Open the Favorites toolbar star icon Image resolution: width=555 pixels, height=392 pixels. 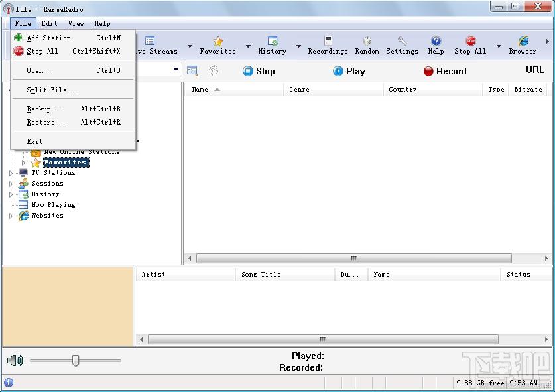click(217, 41)
